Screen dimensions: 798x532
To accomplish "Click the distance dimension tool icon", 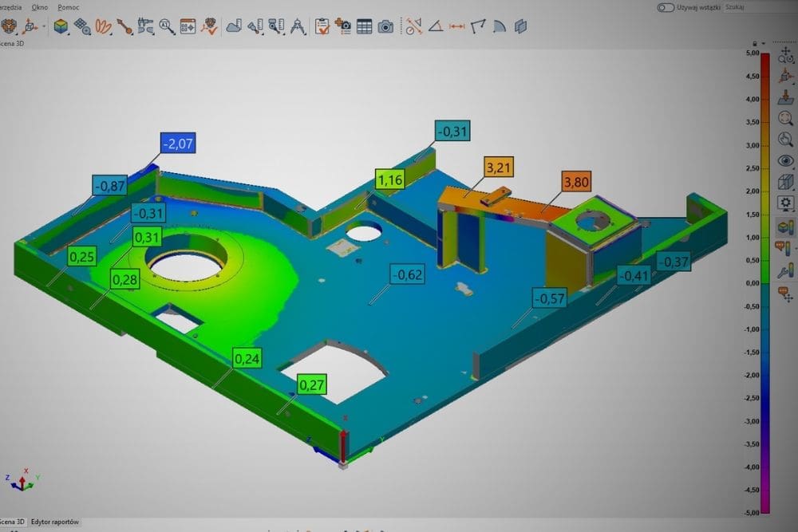I will (456, 26).
